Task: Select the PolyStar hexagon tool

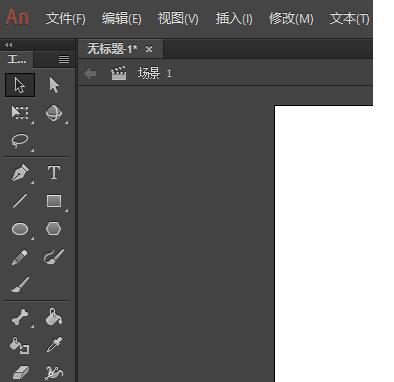Action: [54, 229]
